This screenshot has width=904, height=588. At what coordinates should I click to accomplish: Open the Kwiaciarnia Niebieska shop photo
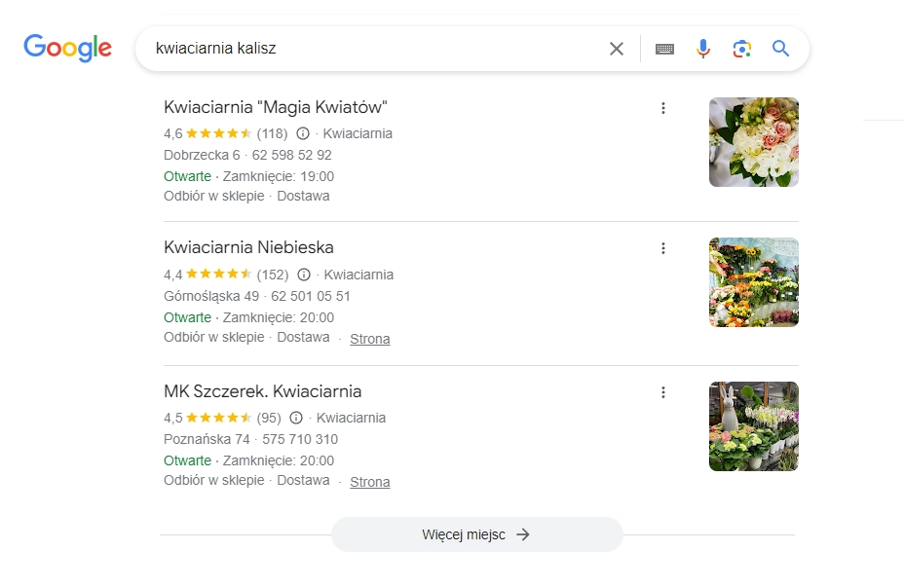click(753, 282)
